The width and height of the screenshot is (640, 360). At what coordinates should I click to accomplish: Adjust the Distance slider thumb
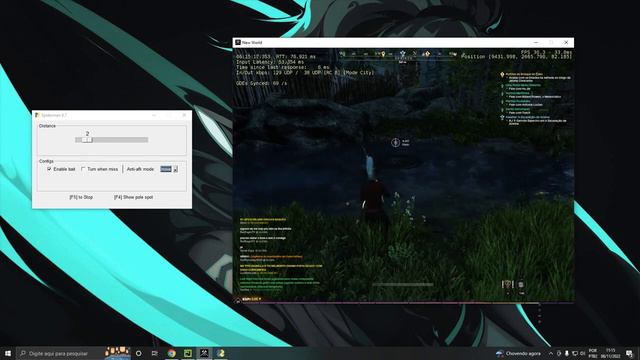coord(87,140)
